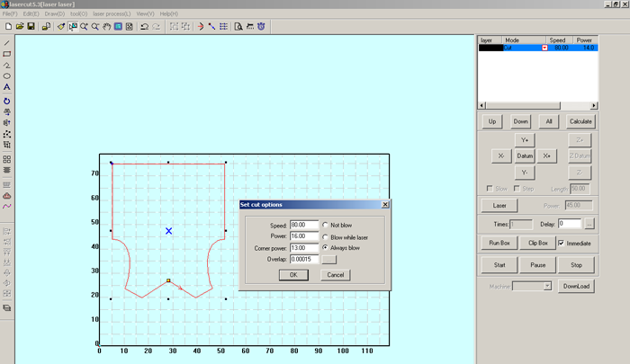The width and height of the screenshot is (630, 364).
Task: Click the Corner power input field
Action: click(x=304, y=248)
